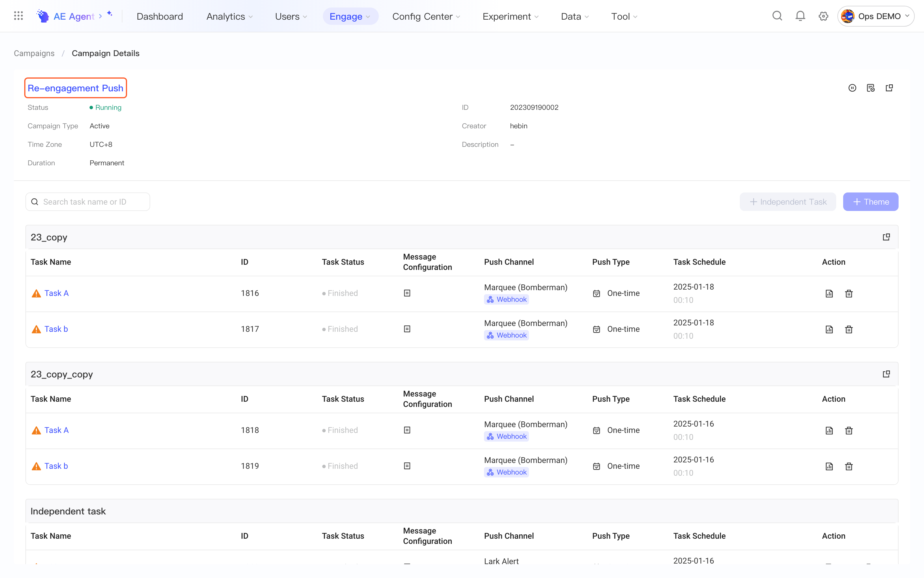Expand the Tool menu

[624, 16]
